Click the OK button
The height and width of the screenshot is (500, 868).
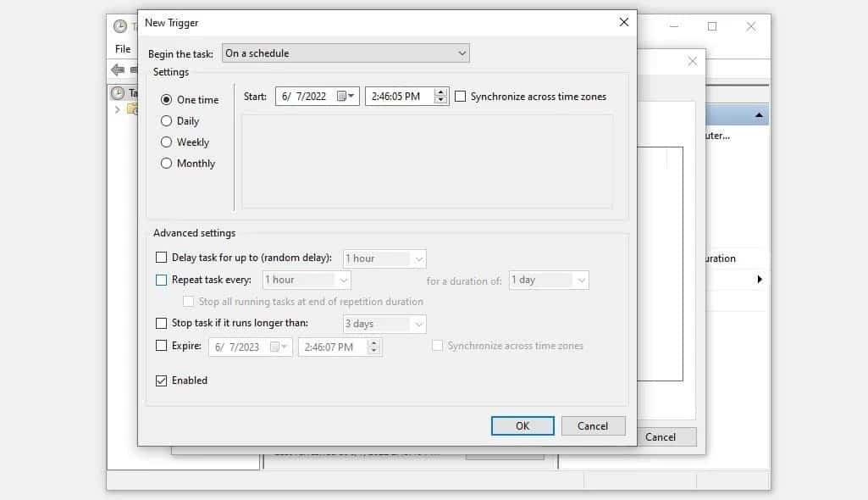[x=522, y=425]
